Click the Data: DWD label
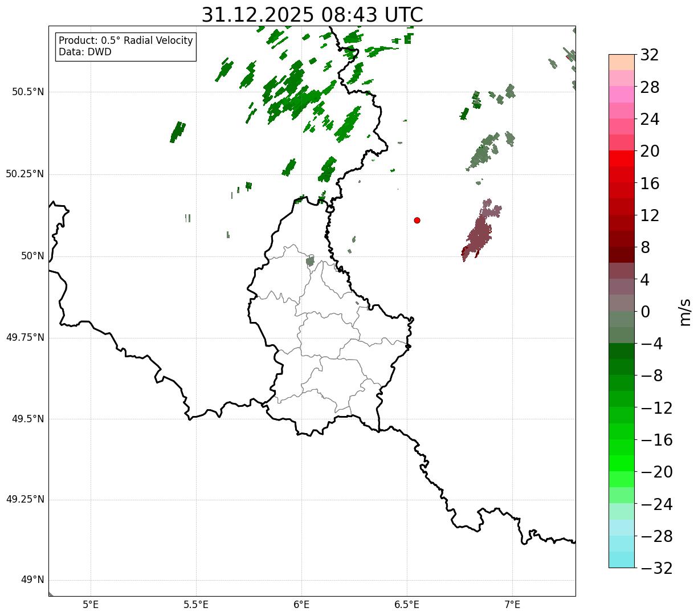Image resolution: width=698 pixels, height=616 pixels. point(85,52)
